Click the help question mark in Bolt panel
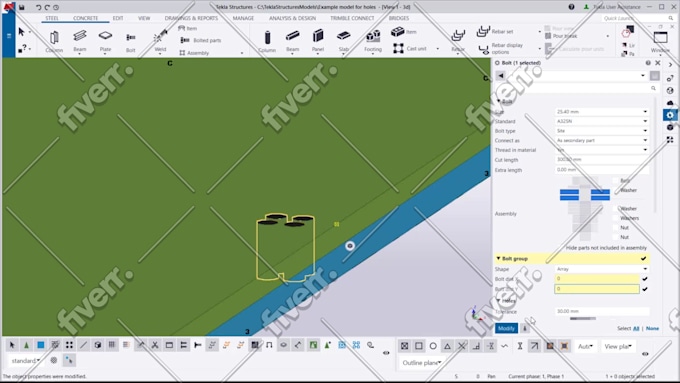 click(x=648, y=63)
